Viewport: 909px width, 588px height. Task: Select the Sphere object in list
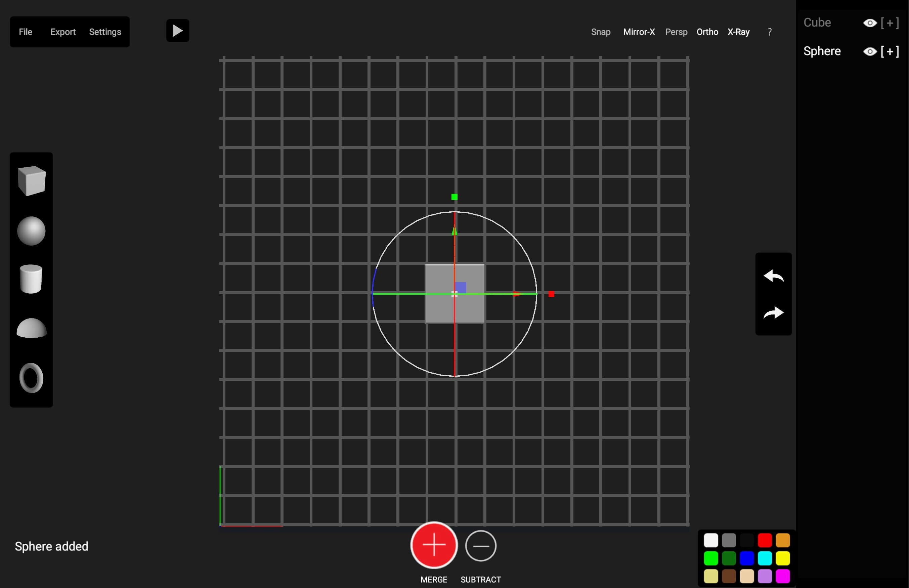(822, 51)
